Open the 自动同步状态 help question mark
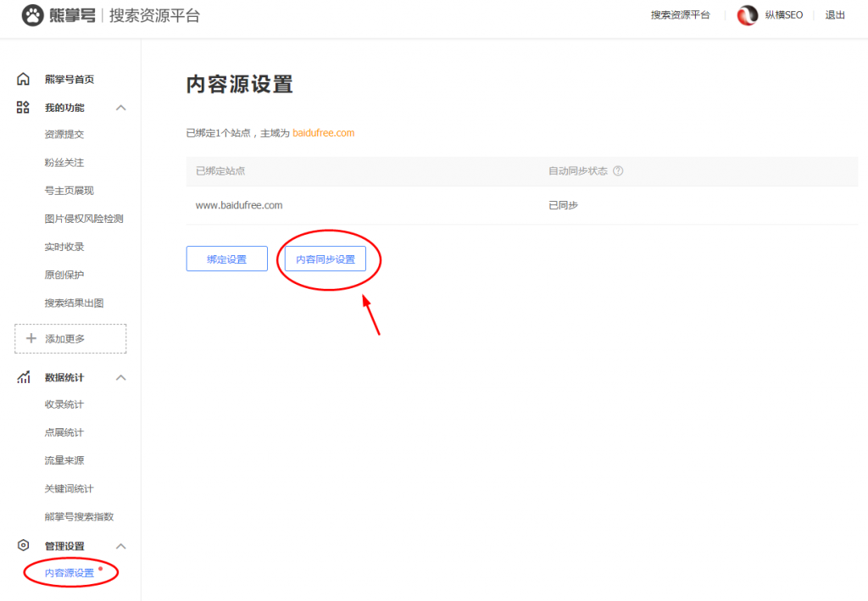The image size is (868, 601). [618, 171]
